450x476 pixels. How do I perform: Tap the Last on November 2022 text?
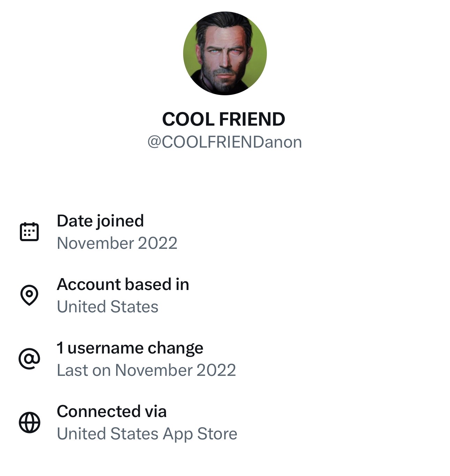click(146, 370)
